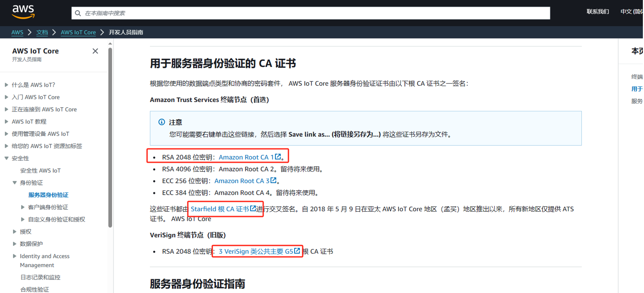Expand the 授权 arrow

pos(15,232)
